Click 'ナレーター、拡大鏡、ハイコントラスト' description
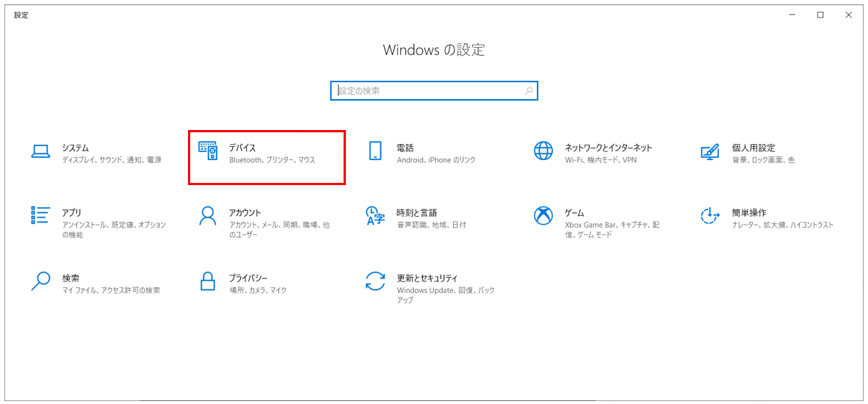The width and height of the screenshot is (868, 404). (783, 225)
